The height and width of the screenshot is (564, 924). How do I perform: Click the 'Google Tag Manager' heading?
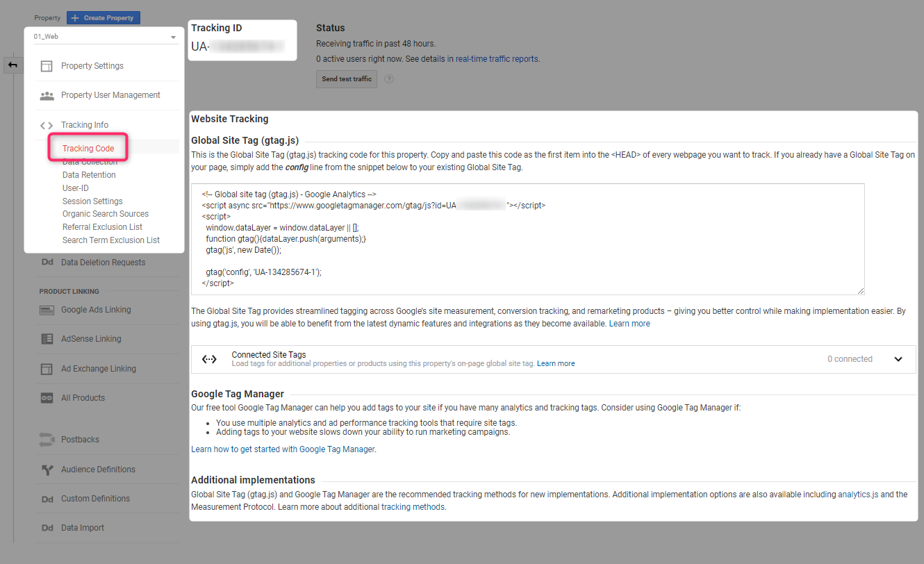tap(238, 394)
